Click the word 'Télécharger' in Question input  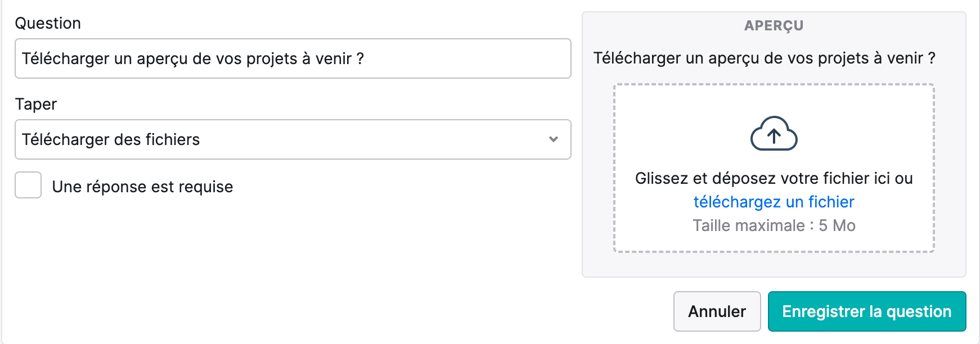click(65, 58)
